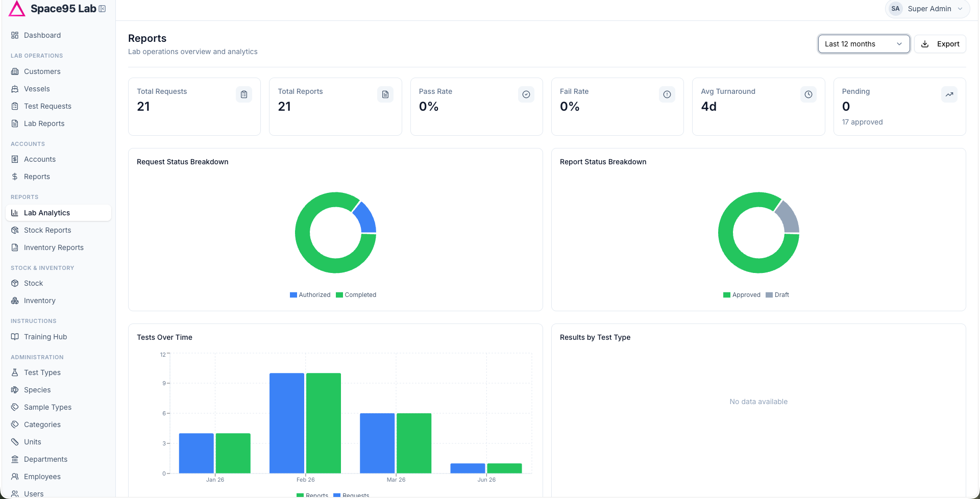Click the SA avatar badge
980x499 pixels.
pos(895,9)
